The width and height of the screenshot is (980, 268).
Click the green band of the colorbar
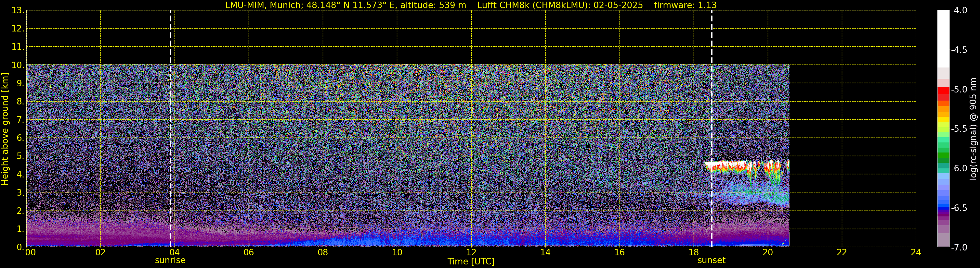coord(944,155)
